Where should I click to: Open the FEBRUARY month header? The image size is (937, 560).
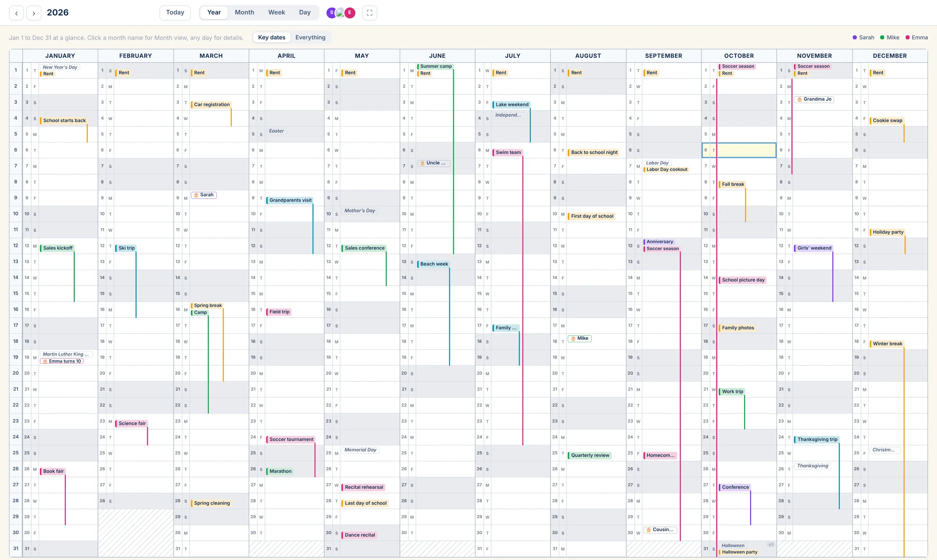pyautogui.click(x=135, y=56)
